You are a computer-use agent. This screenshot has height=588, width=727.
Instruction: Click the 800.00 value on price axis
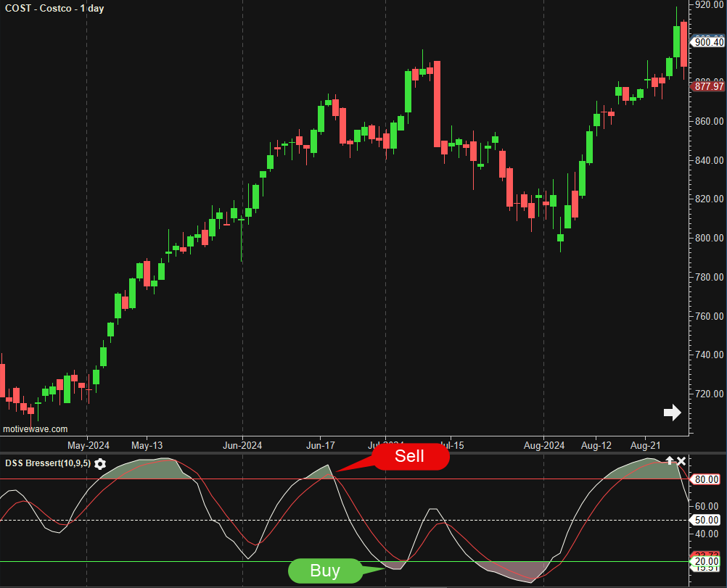[x=709, y=238]
